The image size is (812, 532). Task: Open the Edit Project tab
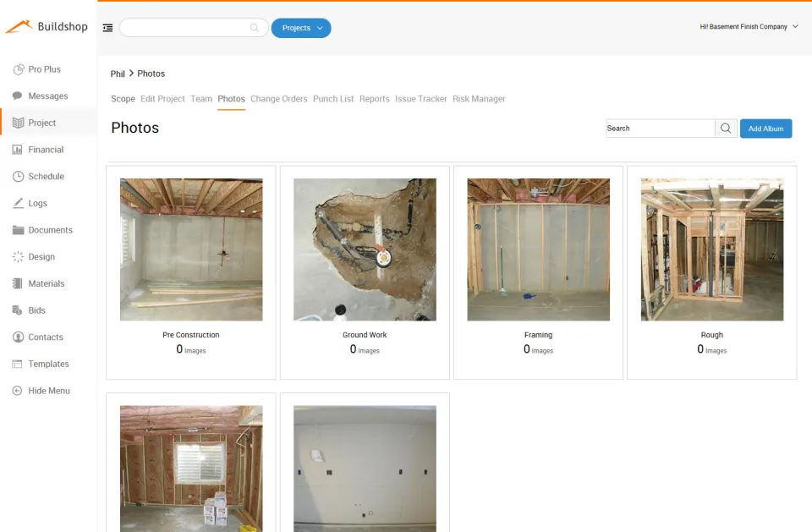(x=162, y=98)
